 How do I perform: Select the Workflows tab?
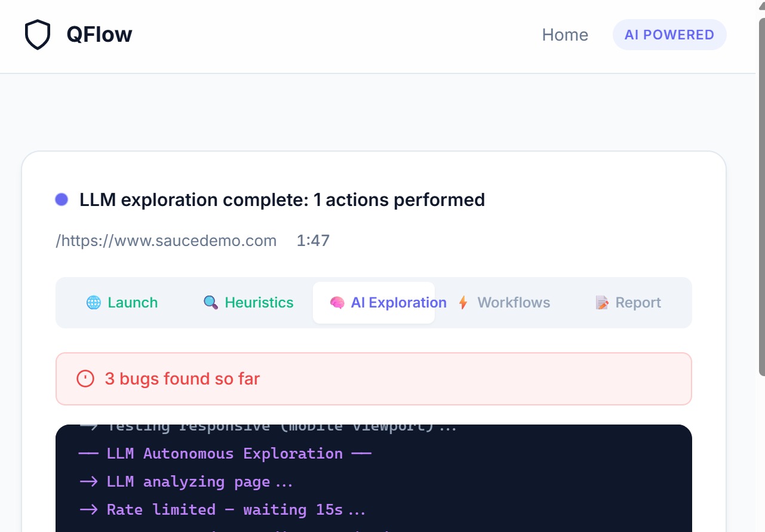(x=503, y=303)
